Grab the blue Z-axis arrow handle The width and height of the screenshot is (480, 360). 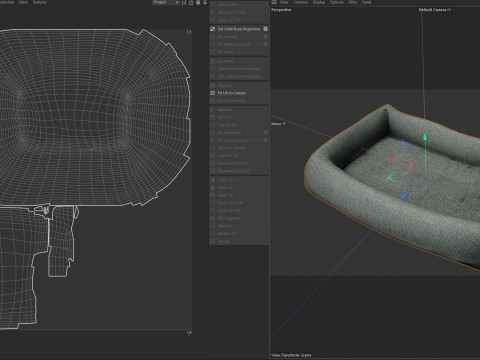403,197
